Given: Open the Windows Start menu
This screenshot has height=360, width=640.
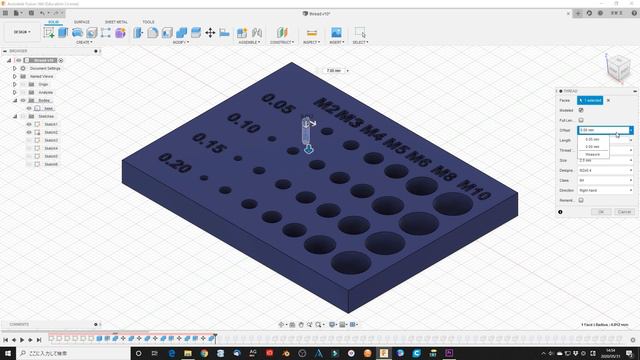Looking at the screenshot, I should [8, 353].
